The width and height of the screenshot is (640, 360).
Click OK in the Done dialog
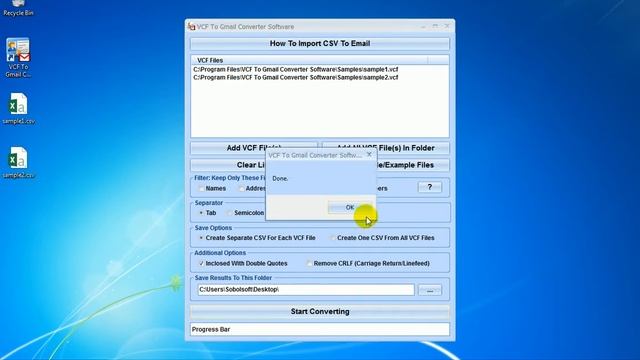(x=350, y=208)
